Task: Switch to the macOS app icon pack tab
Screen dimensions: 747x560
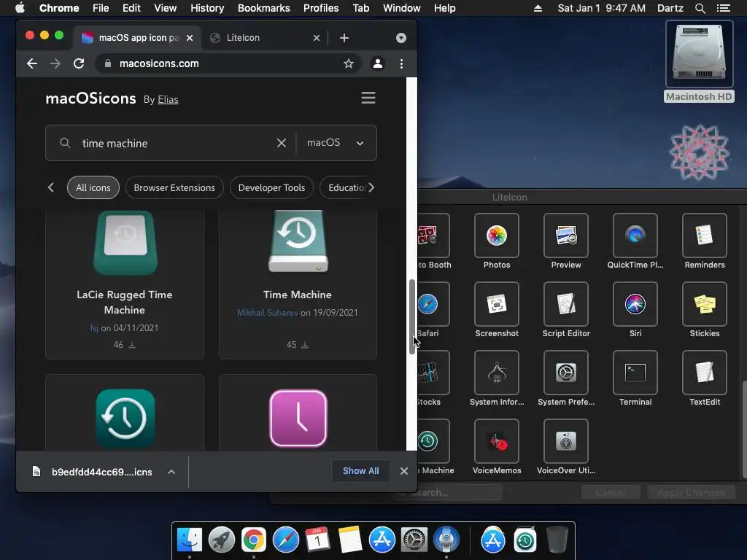Action: point(138,38)
